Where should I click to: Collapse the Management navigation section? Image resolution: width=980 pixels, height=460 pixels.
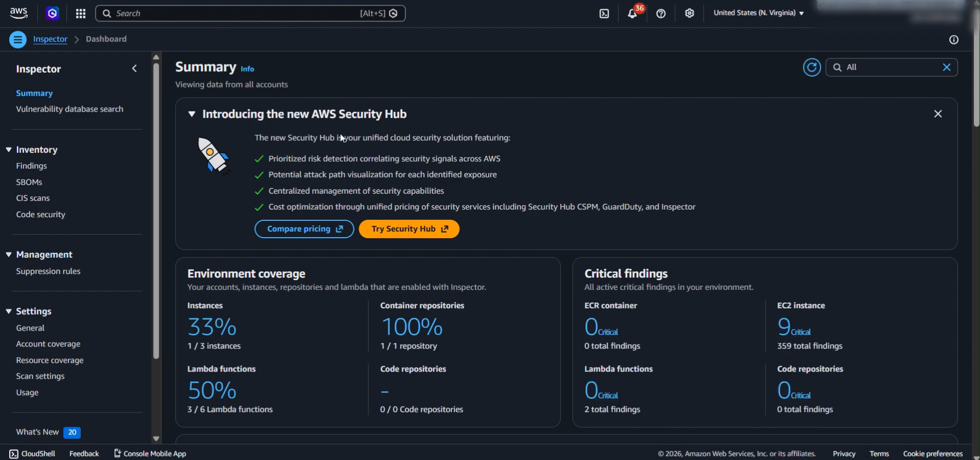pyautogui.click(x=9, y=255)
